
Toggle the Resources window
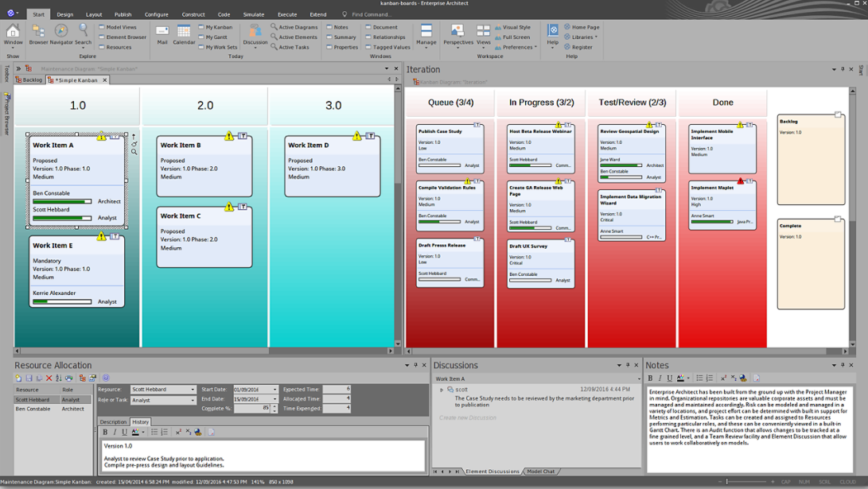click(115, 47)
